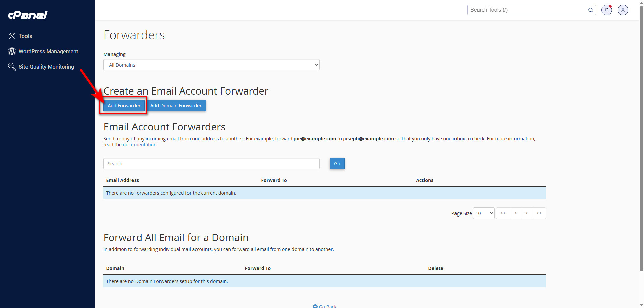Expand the Page Size dropdown
Screen dimensions: 644x308
click(484, 213)
